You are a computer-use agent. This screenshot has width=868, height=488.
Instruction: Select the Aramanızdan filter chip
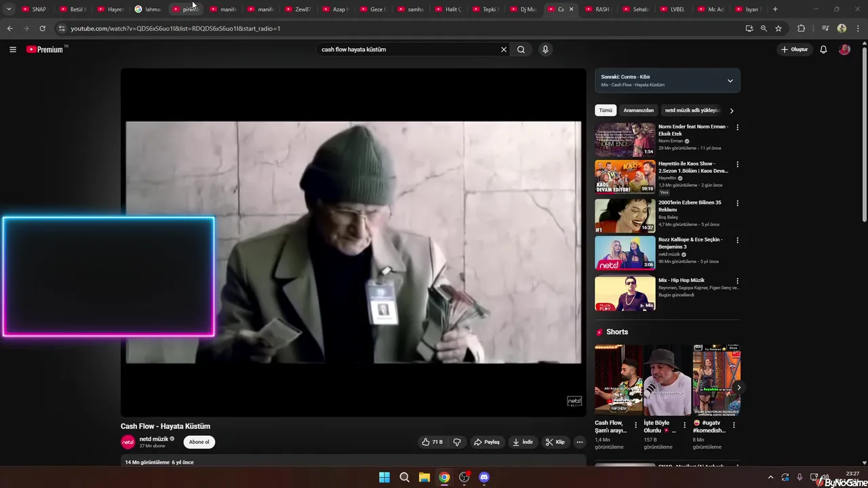coord(639,110)
